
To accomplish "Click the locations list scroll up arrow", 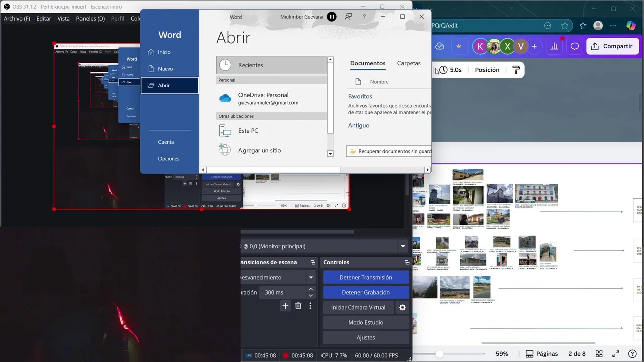I will 330,60.
